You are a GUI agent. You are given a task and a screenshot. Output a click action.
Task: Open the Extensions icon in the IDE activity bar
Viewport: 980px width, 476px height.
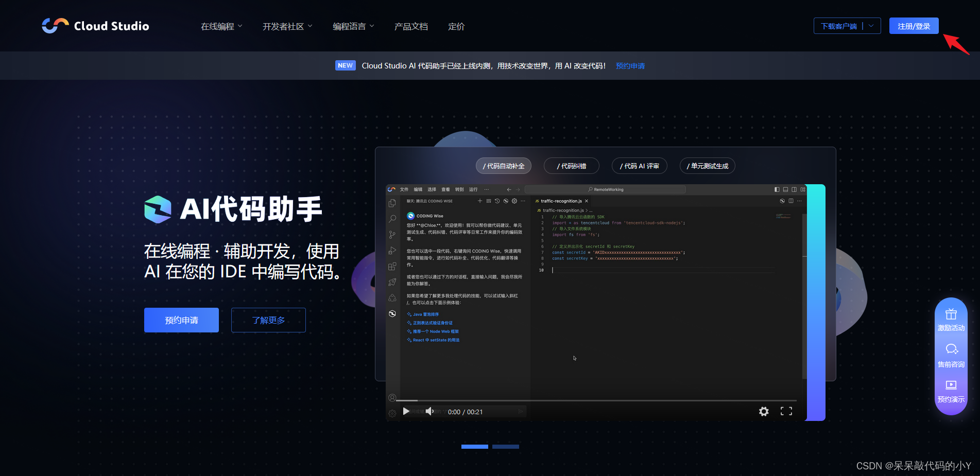point(392,266)
